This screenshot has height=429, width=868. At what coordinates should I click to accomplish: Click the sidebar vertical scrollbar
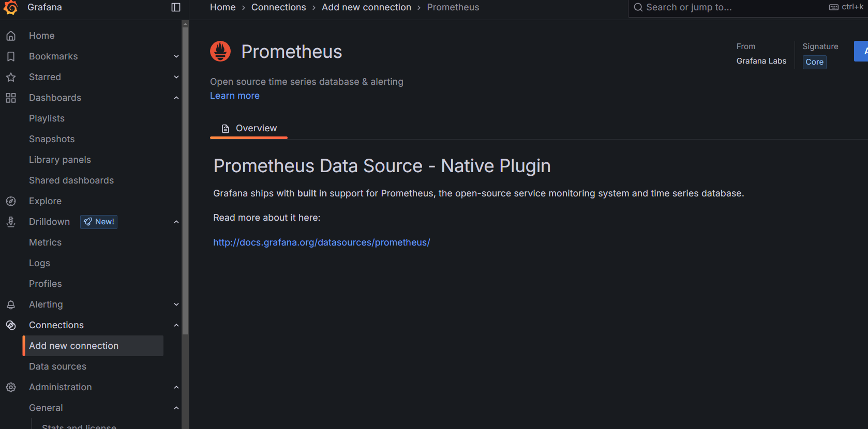point(185,181)
